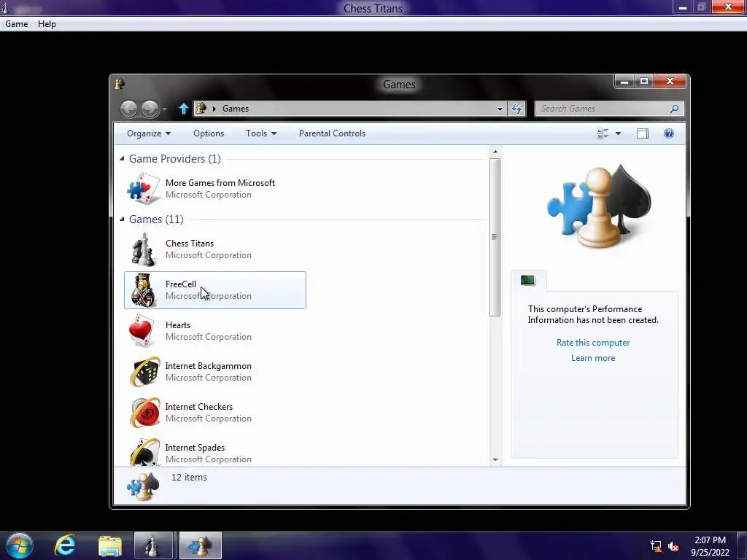The width and height of the screenshot is (747, 560).
Task: Launch Internet Explorer from the taskbar
Action: pos(65,545)
